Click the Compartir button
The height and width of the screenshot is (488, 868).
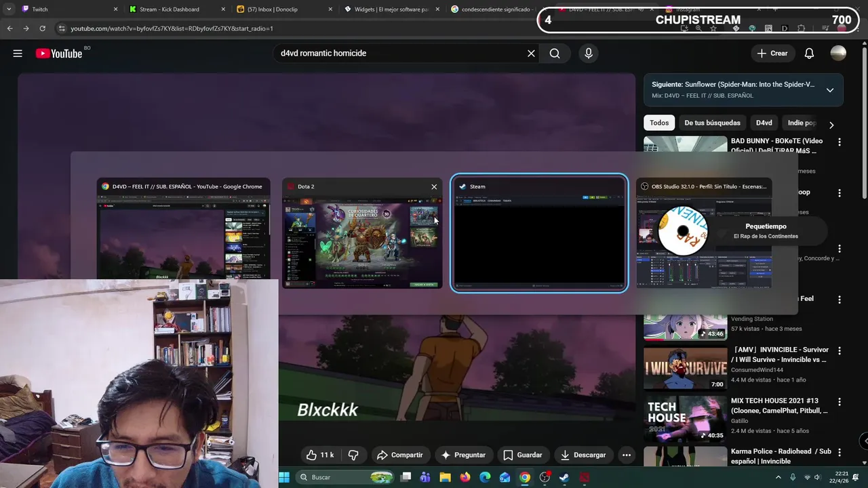(x=399, y=455)
